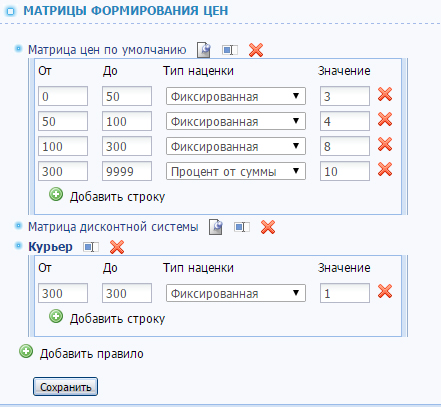Remove the Курьер matrix via red X
Screen dimensions: 441x407
point(117,247)
